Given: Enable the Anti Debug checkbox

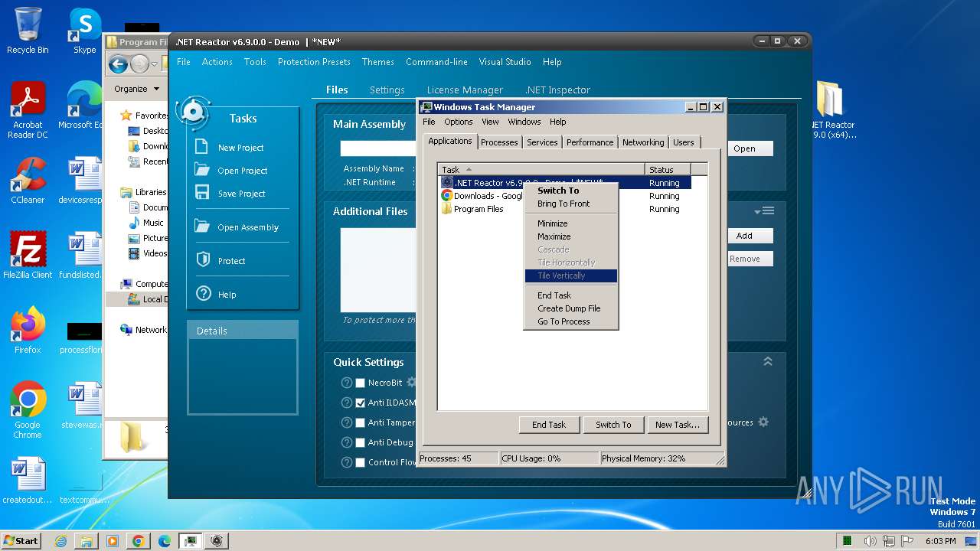Looking at the screenshot, I should [360, 442].
